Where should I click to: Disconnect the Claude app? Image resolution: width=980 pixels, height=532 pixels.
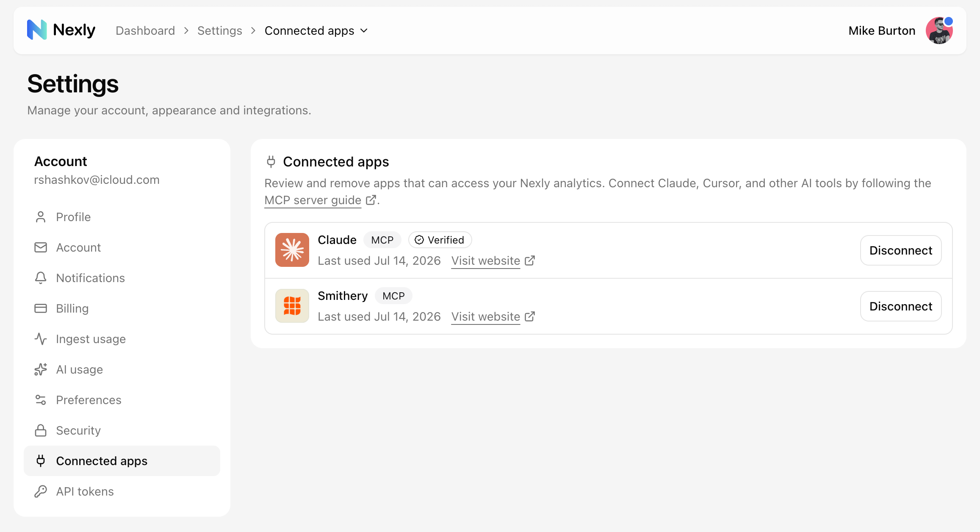901,250
